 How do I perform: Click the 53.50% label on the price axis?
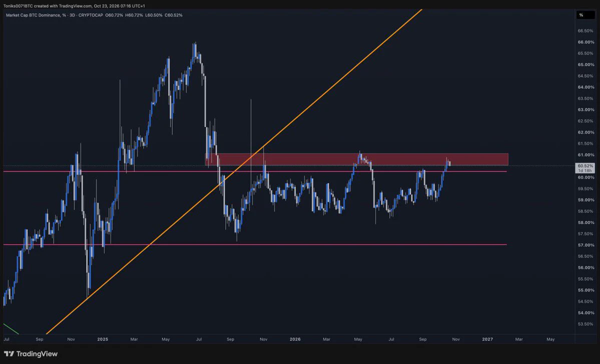click(x=586, y=324)
